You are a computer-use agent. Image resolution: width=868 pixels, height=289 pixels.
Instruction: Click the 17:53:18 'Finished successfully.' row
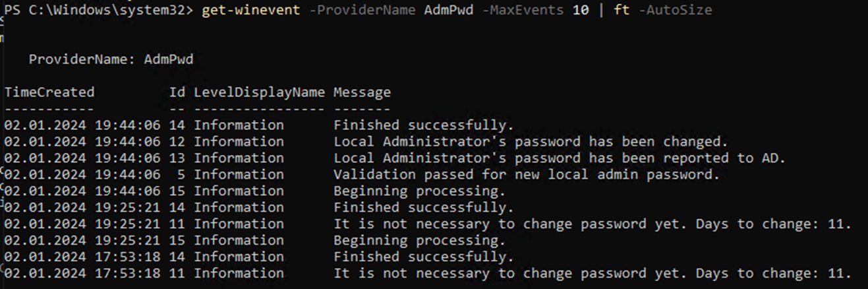pos(258,257)
